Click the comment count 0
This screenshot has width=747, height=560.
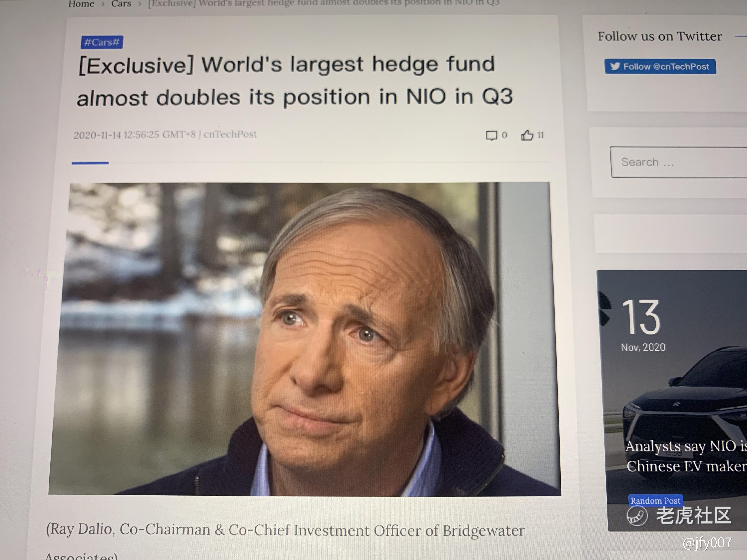point(504,135)
